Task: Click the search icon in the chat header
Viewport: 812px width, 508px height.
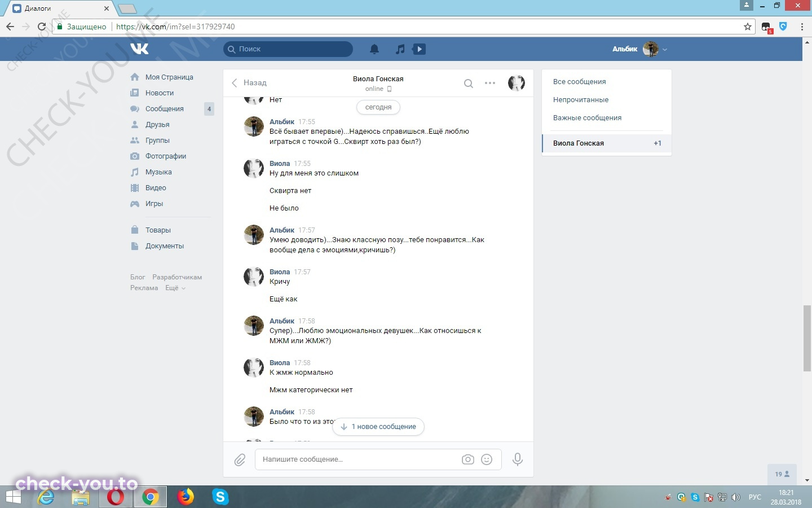Action: point(469,84)
